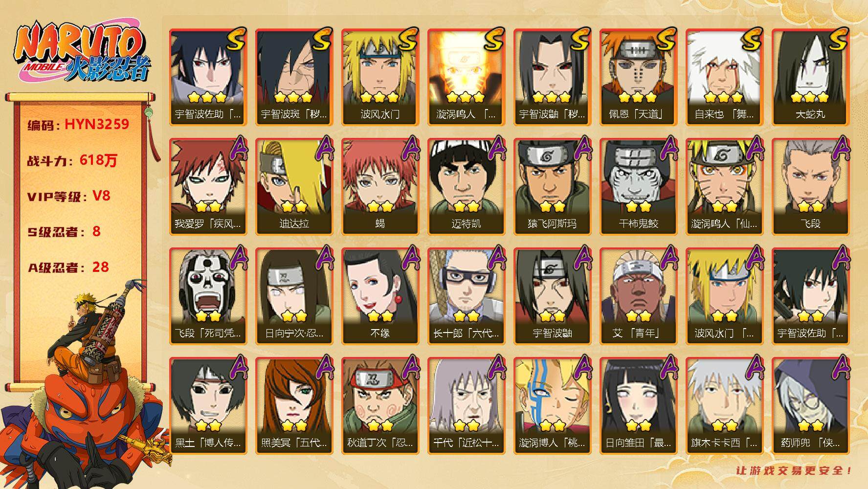Open the A-rank 飞段 card with gray hair
Image resolution: width=868 pixels, height=489 pixels.
[x=810, y=186]
